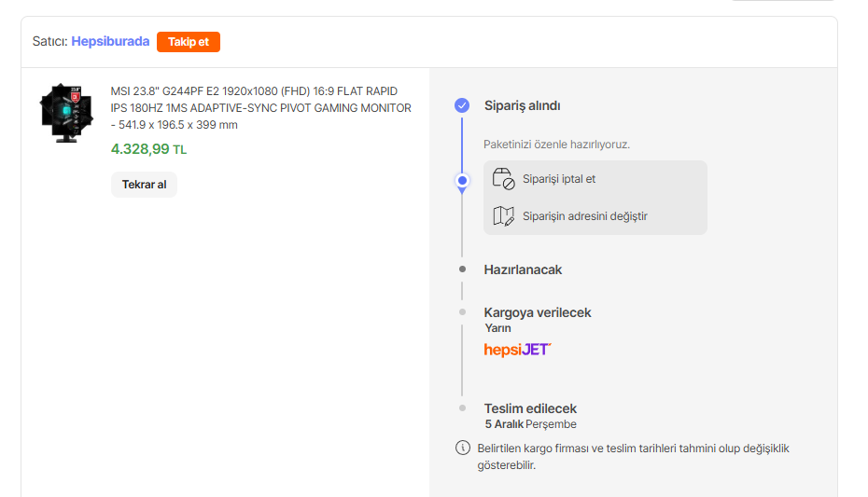
Task: Click the Sipariş alındı status heading
Action: (x=522, y=106)
